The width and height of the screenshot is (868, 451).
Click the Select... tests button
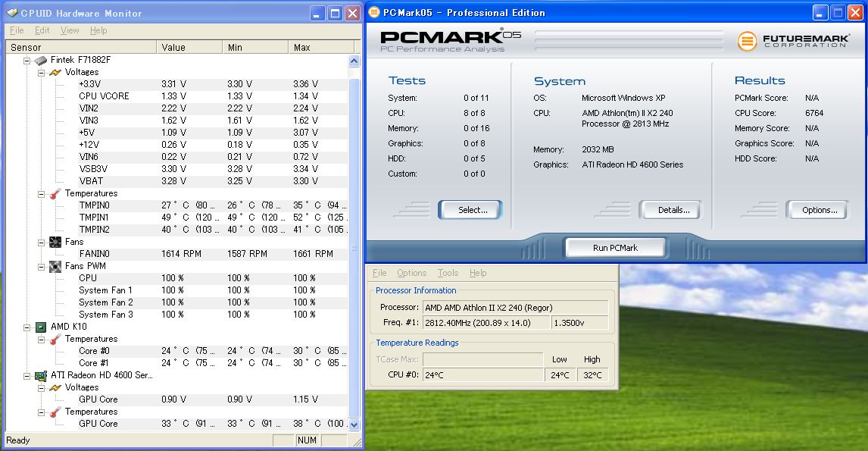472,210
